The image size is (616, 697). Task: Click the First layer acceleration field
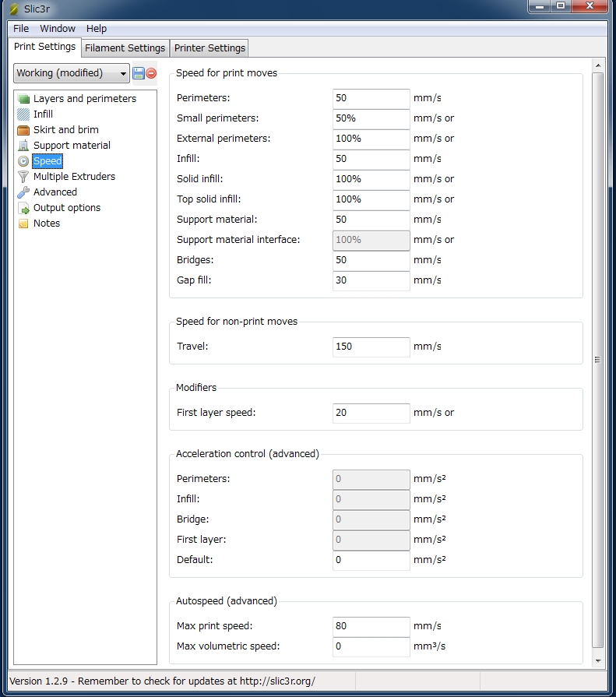coord(371,540)
